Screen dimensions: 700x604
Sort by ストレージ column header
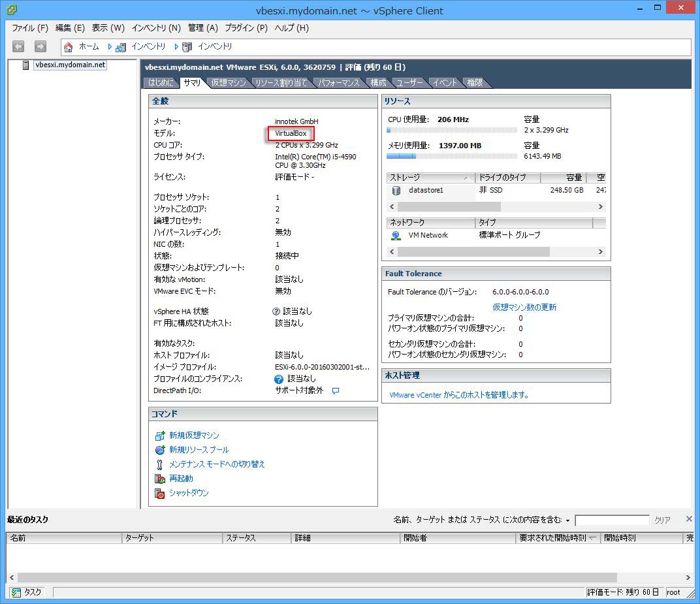point(430,178)
